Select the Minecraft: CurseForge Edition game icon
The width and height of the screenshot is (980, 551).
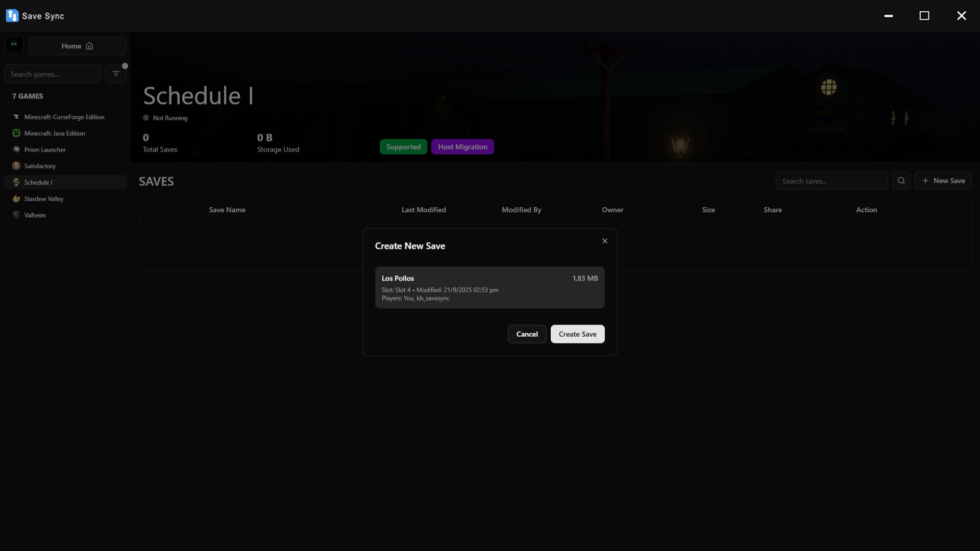coord(16,117)
